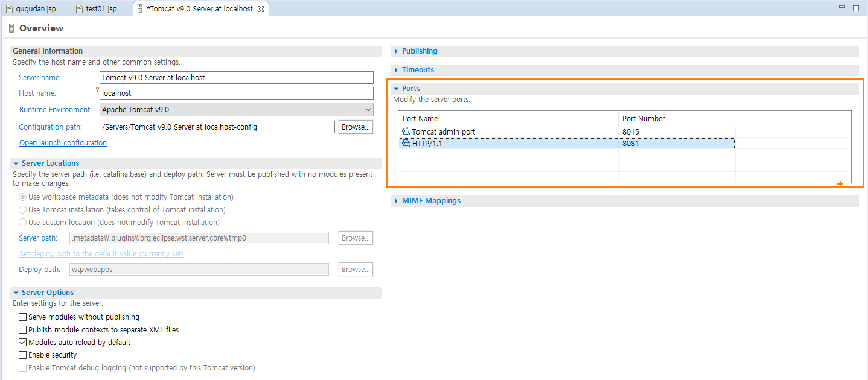Select Use custom location radio option

[23, 223]
